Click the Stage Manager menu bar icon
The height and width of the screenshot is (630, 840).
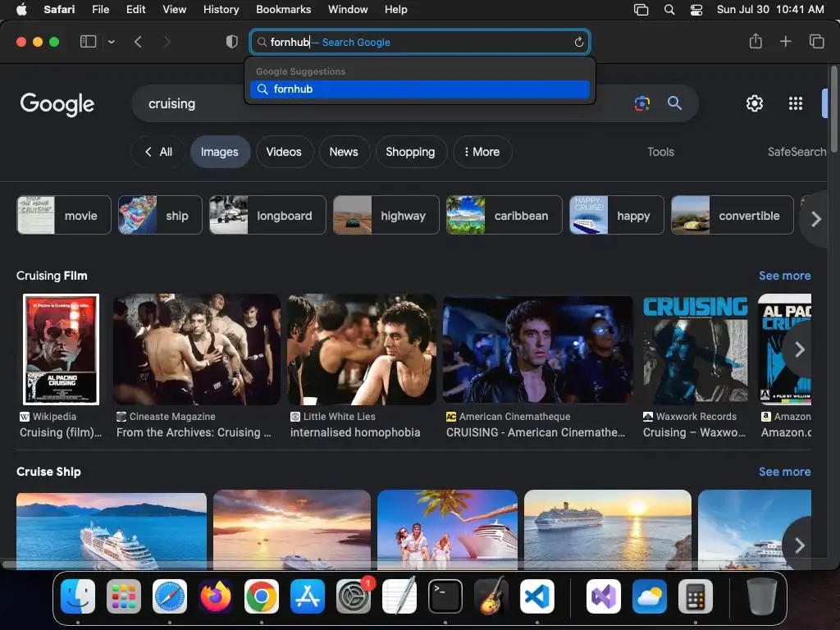coord(641,9)
